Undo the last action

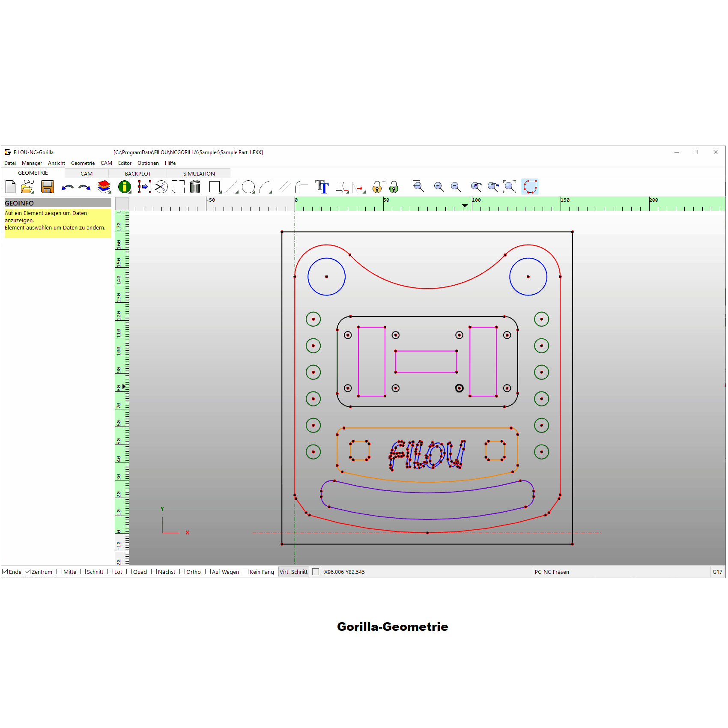pyautogui.click(x=67, y=188)
